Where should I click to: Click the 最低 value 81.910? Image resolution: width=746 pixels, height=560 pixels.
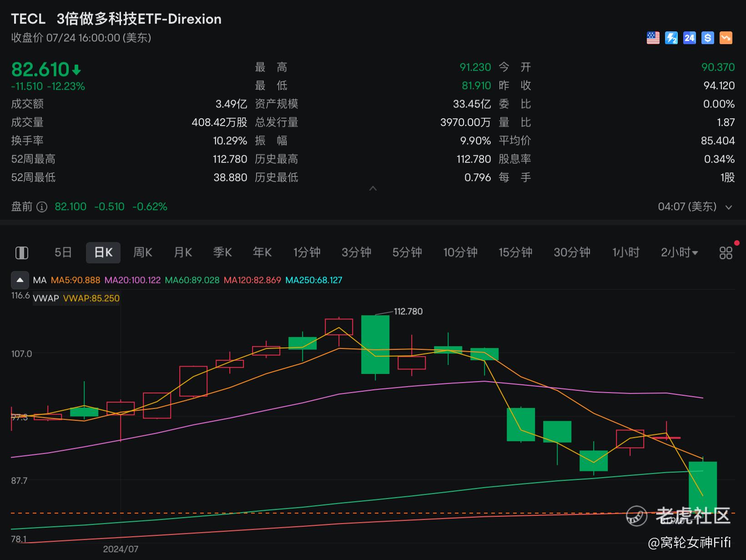(477, 86)
